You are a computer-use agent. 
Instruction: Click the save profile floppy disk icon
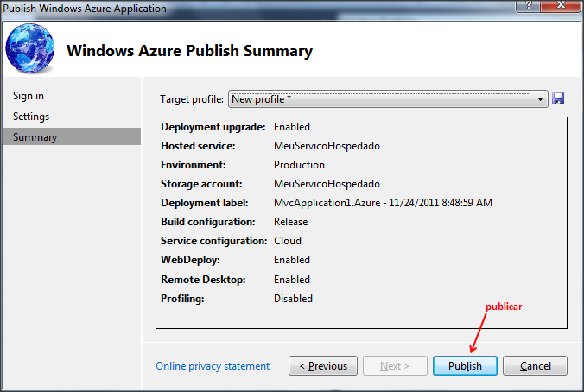[x=558, y=99]
